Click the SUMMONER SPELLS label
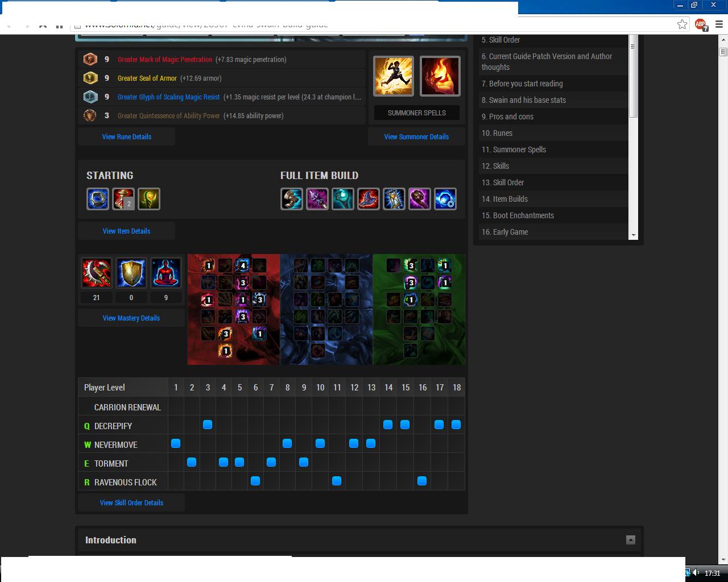Viewport: 728px width, 582px height. pyautogui.click(x=417, y=113)
